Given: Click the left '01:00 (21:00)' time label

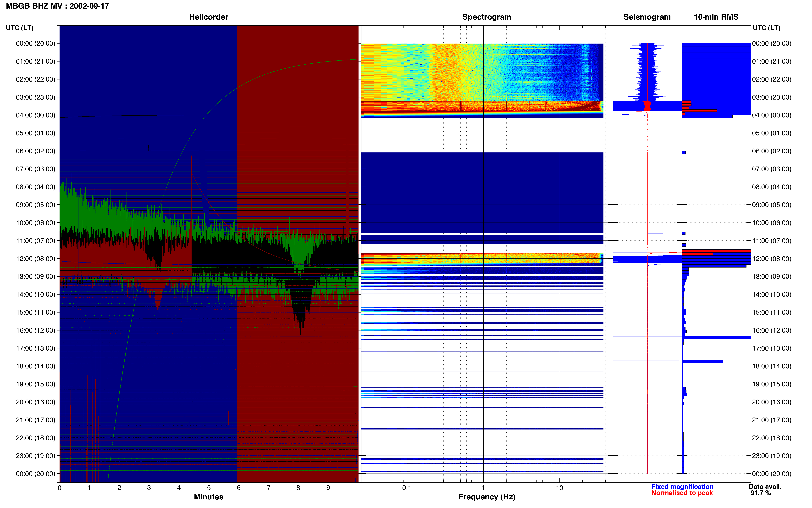Looking at the screenshot, I should tap(36, 61).
